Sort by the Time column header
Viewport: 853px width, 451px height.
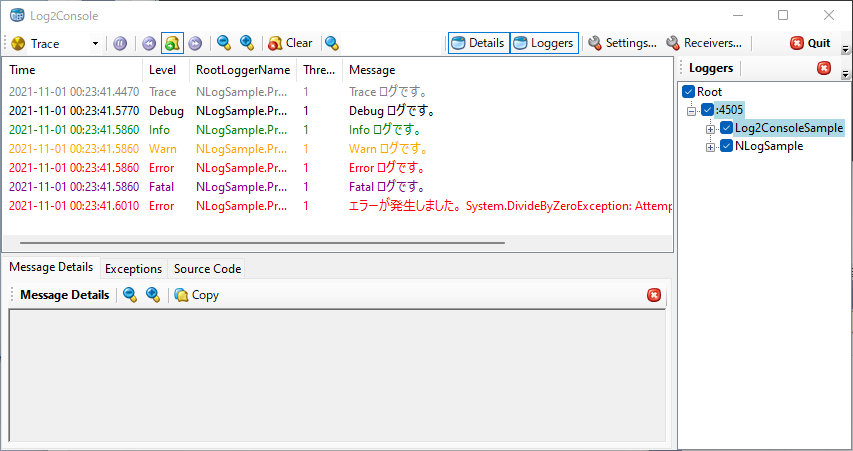73,70
